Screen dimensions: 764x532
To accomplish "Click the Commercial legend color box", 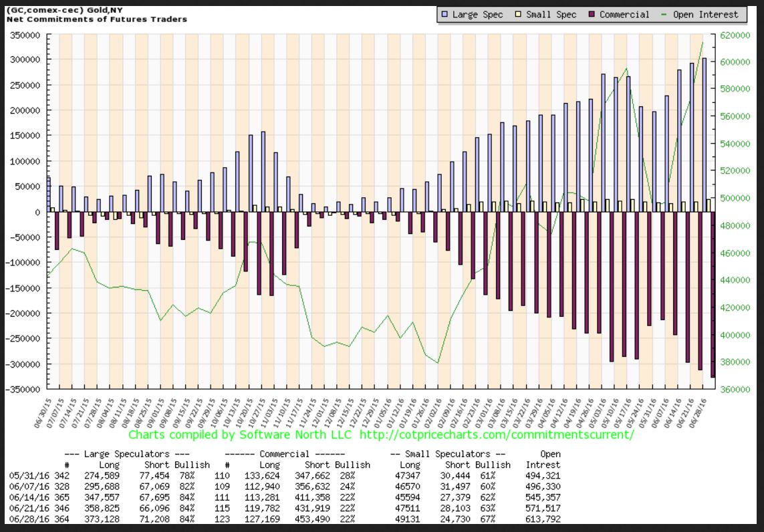I will tap(593, 15).
